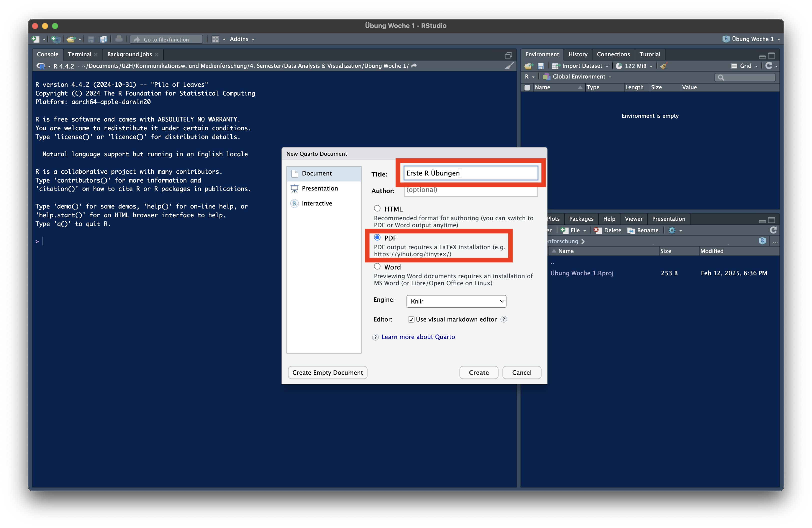Viewport: 812px width, 528px height.
Task: Click the Create button in the Quarto dialog
Action: click(479, 372)
